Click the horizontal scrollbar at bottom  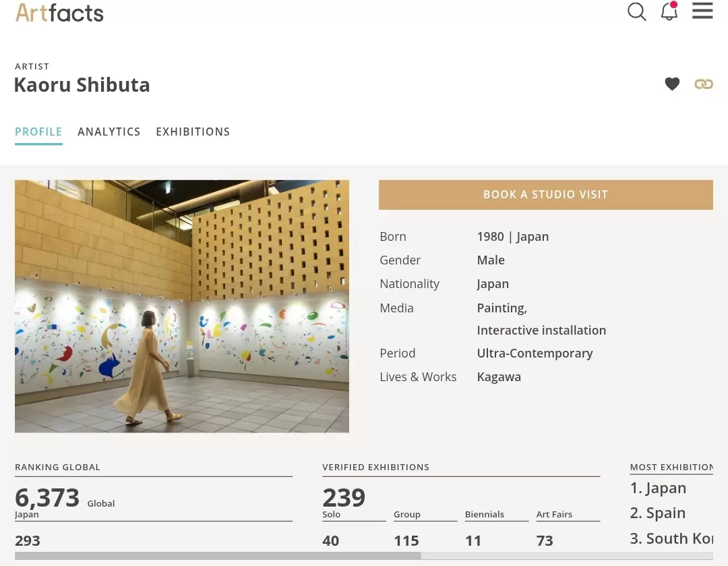click(x=363, y=556)
